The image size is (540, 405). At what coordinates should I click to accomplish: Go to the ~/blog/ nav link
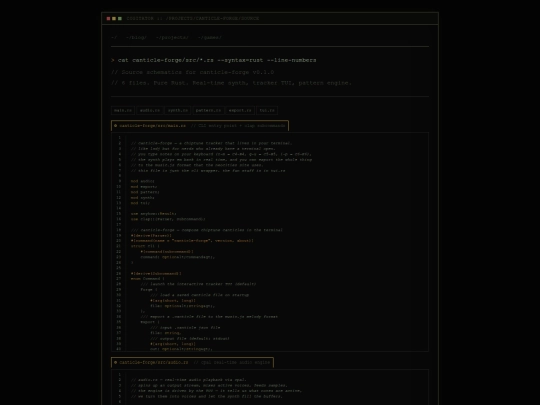(136, 37)
